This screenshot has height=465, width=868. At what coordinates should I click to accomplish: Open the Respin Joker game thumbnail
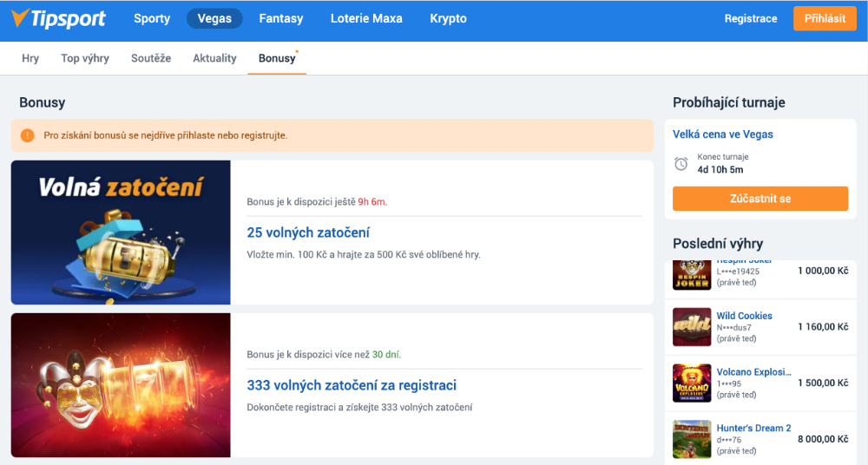[x=692, y=274]
